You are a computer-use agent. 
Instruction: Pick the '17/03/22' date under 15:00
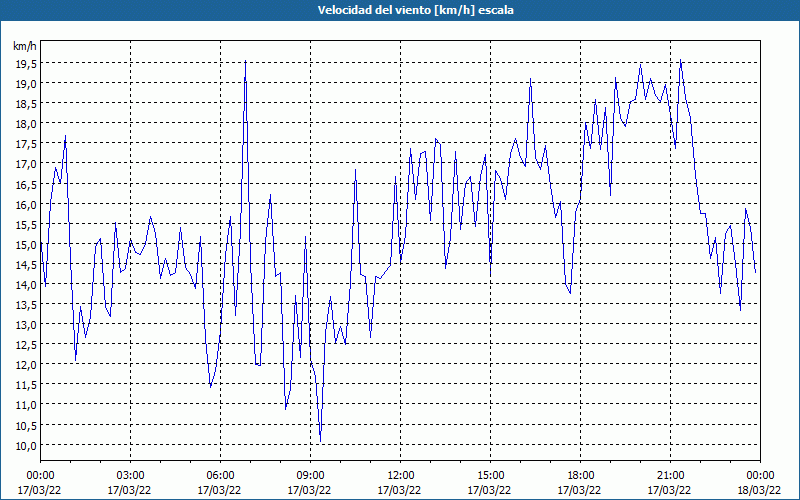[489, 490]
